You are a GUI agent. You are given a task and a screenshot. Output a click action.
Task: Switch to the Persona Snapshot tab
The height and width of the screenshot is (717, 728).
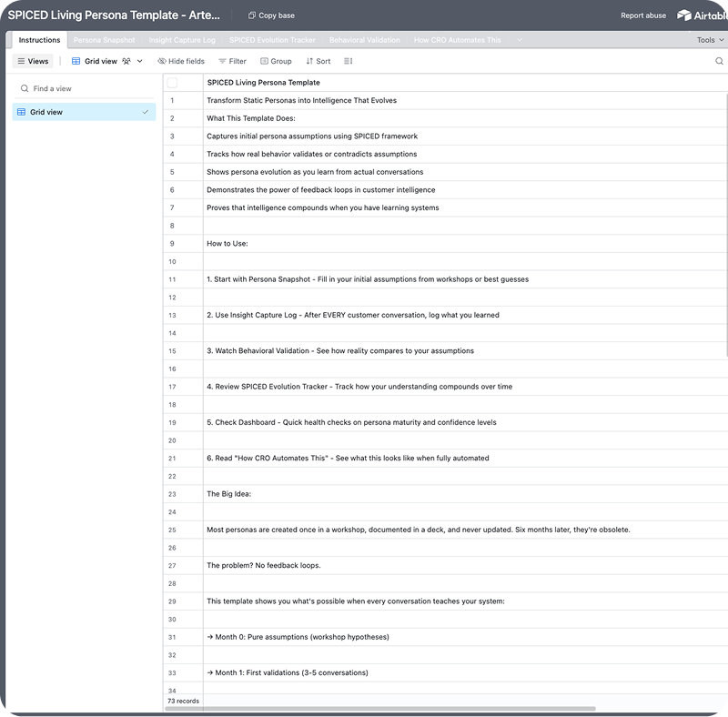pyautogui.click(x=104, y=40)
